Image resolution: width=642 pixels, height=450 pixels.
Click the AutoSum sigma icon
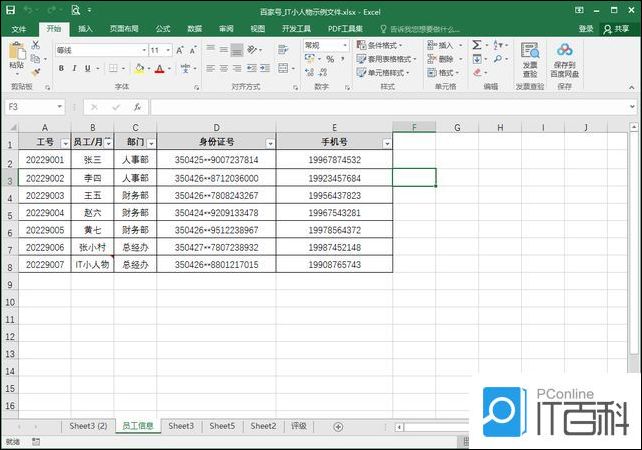(477, 45)
